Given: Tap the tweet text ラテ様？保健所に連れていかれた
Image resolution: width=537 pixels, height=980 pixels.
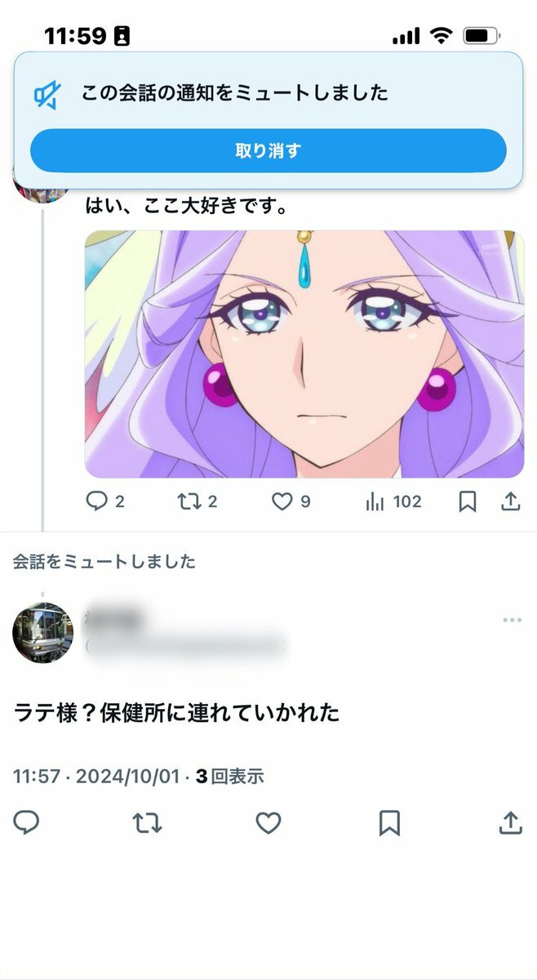Looking at the screenshot, I should pos(176,713).
